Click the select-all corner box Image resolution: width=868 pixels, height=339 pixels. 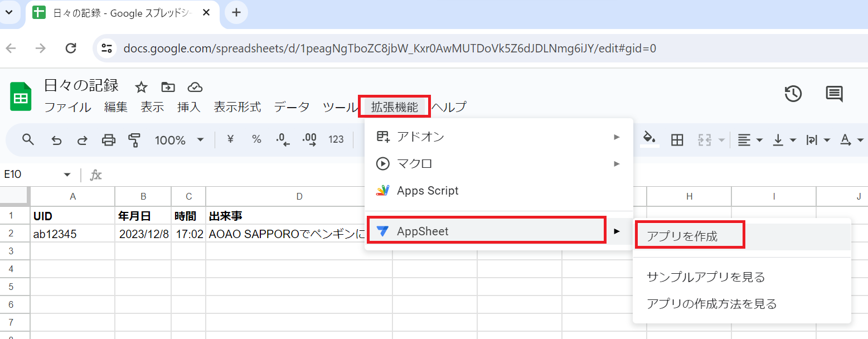tap(15, 196)
